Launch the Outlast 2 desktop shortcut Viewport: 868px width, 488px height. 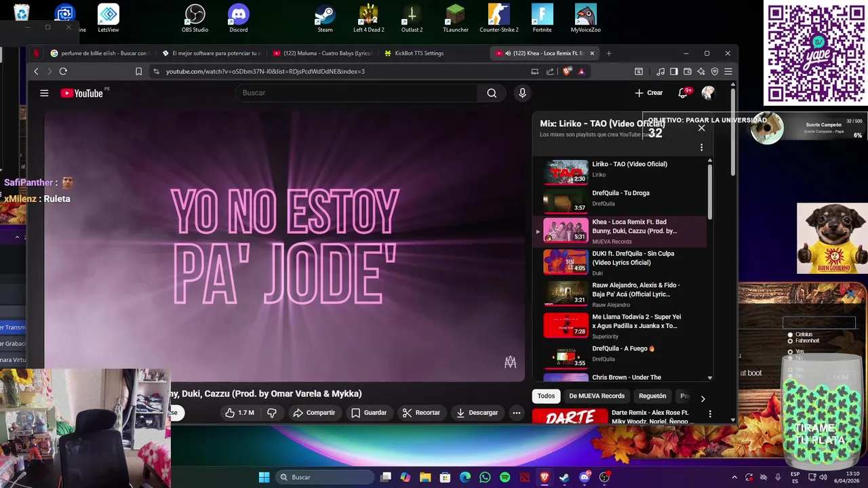[412, 18]
